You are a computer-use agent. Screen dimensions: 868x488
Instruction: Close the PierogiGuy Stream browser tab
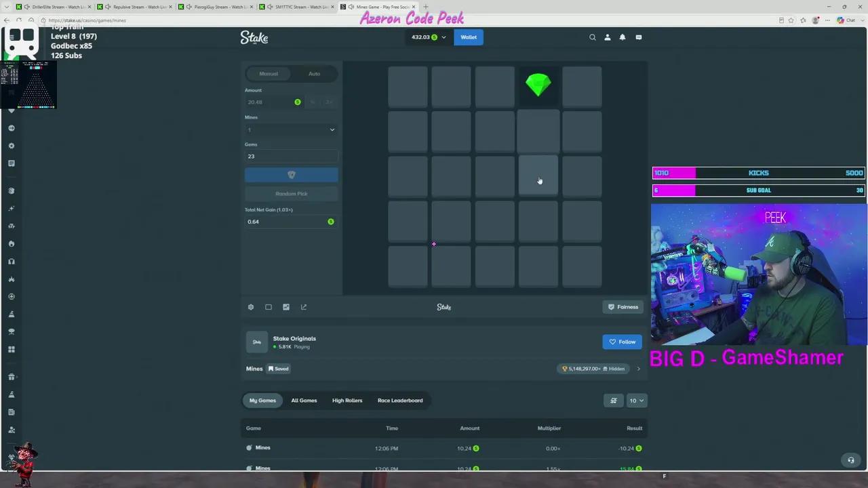tap(252, 7)
